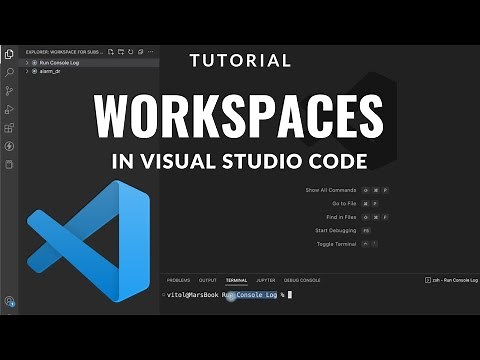The height and width of the screenshot is (360, 480).
Task: Select the alarm_dr root folder
Action: 89,71
